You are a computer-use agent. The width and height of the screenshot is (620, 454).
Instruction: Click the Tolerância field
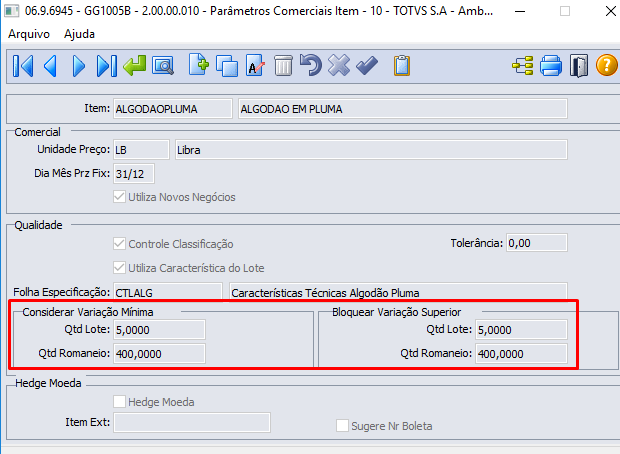tap(537, 243)
